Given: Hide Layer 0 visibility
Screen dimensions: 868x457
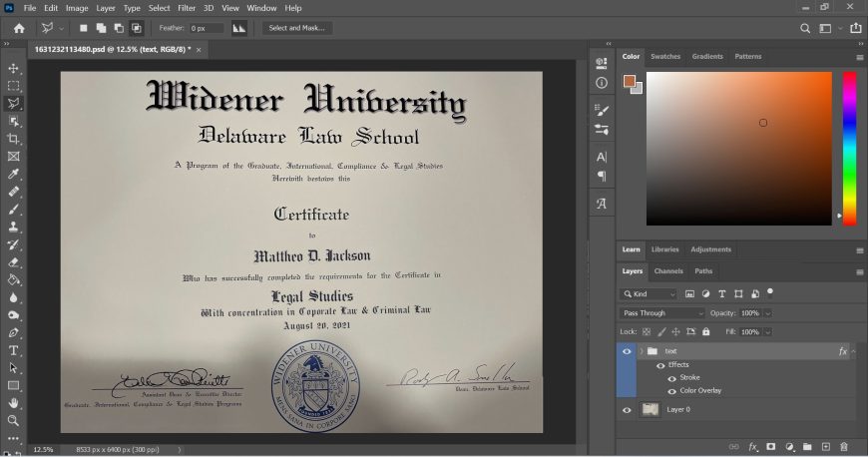Looking at the screenshot, I should (627, 410).
